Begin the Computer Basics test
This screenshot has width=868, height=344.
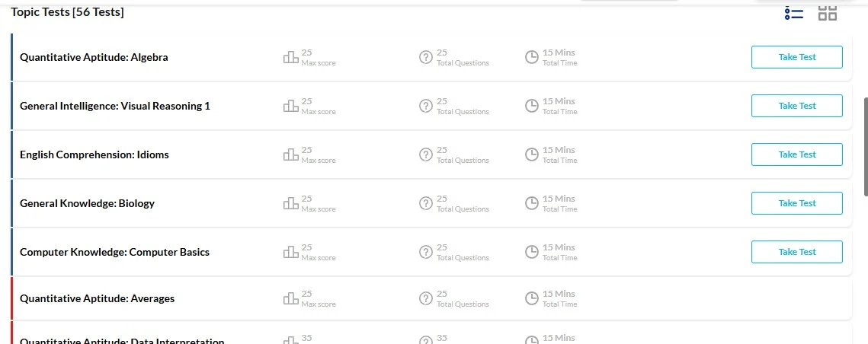pyautogui.click(x=796, y=252)
